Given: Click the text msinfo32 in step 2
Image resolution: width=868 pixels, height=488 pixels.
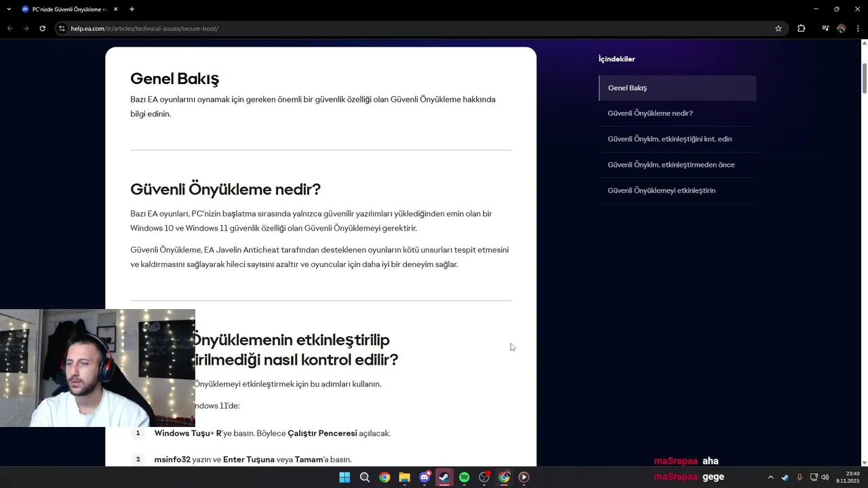Looking at the screenshot, I should point(172,460).
